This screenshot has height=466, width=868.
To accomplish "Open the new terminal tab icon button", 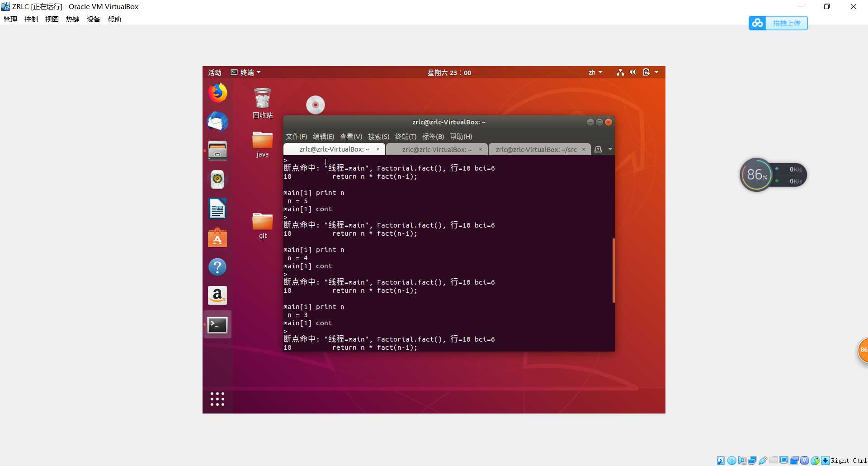I will [598, 149].
